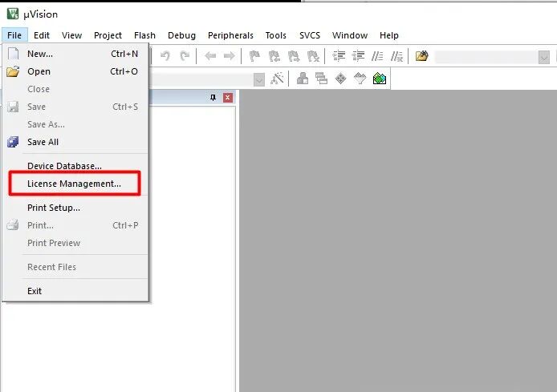Clear all bookmarks flag icon
The width and height of the screenshot is (557, 392).
(x=313, y=56)
